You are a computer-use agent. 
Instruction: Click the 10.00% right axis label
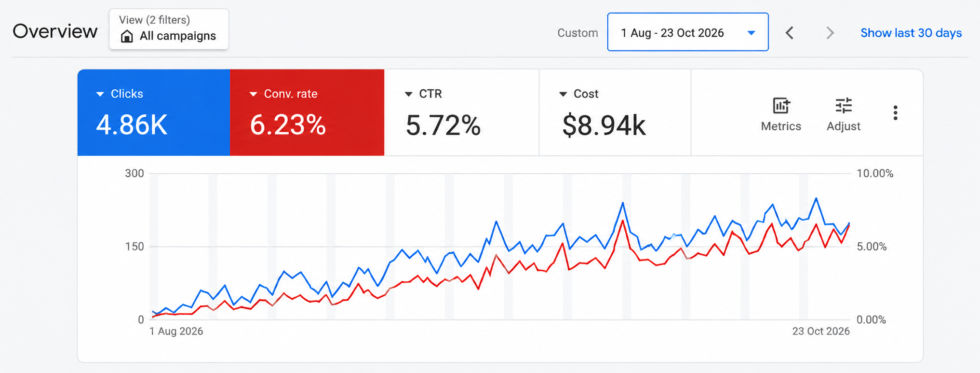875,173
